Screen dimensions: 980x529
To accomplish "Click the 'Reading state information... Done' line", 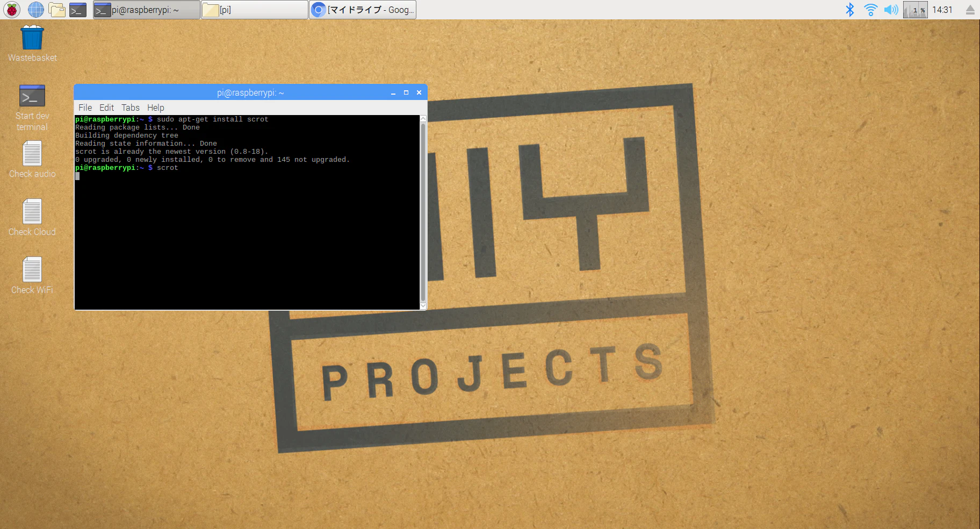I will (146, 144).
